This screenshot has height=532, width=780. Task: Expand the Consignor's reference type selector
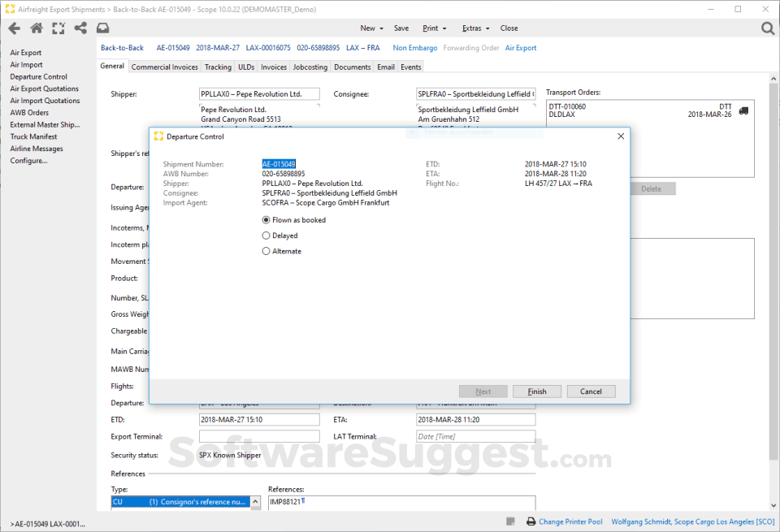[254, 501]
